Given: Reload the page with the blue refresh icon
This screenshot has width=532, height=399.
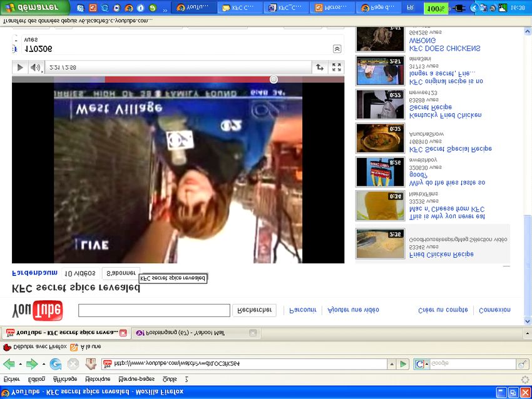Looking at the screenshot, I should [55, 364].
